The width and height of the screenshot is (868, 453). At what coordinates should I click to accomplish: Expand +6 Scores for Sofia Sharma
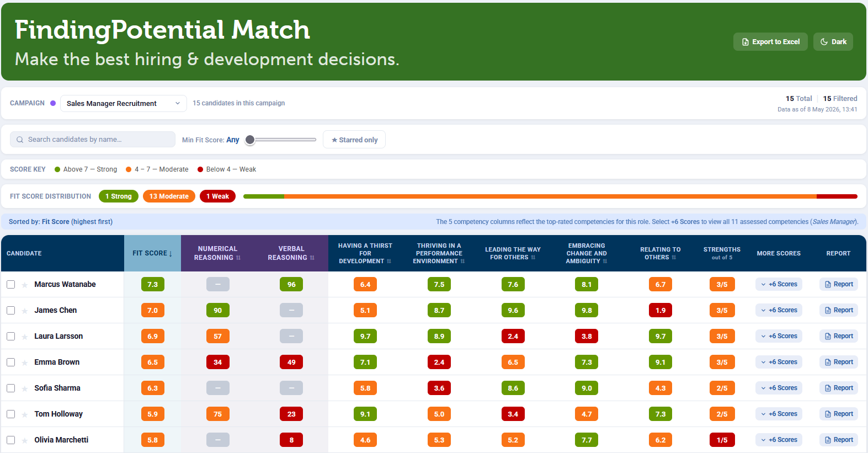click(779, 388)
